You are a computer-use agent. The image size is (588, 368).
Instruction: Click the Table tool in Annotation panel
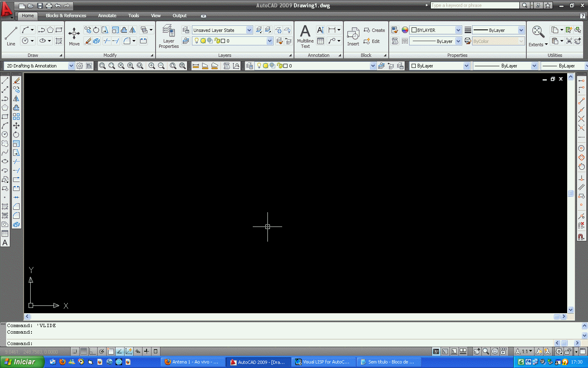pyautogui.click(x=321, y=41)
